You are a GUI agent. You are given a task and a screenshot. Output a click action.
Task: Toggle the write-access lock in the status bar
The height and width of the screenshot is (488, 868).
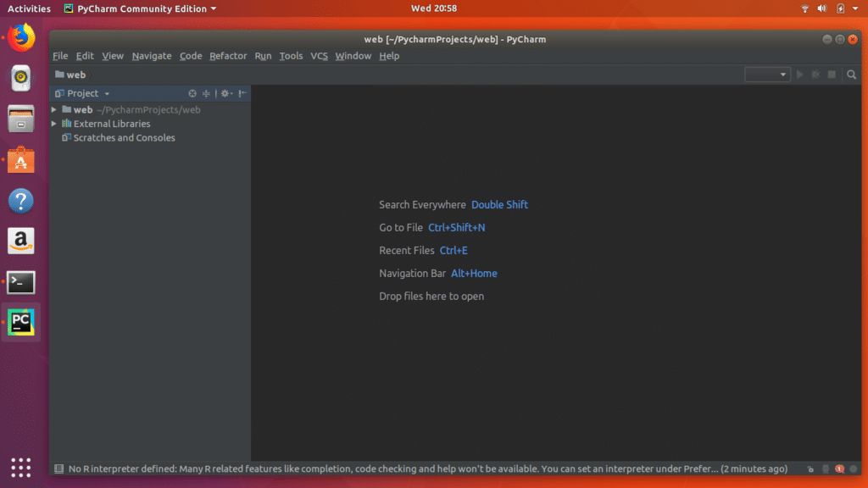[810, 469]
